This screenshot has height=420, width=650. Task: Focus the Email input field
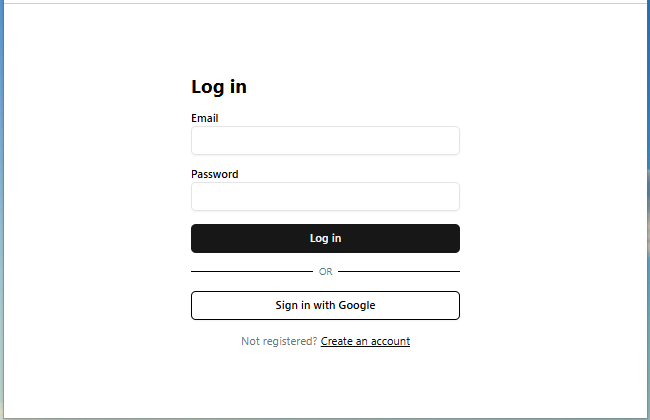pyautogui.click(x=325, y=141)
